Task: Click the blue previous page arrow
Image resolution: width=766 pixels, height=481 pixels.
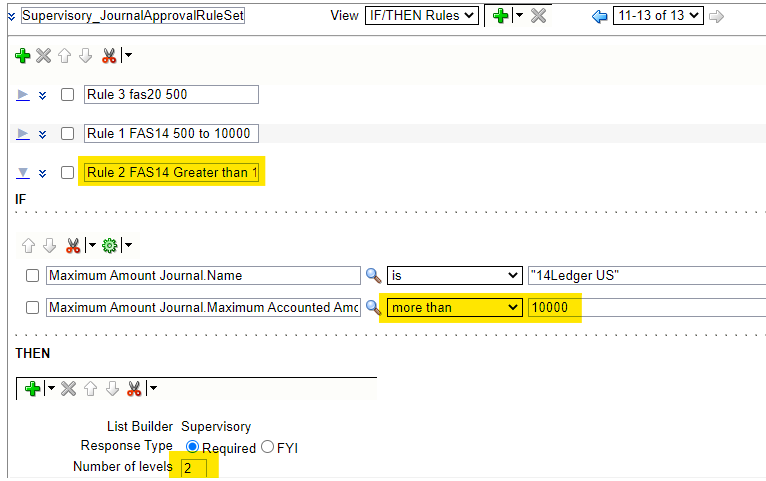Action: pyautogui.click(x=599, y=16)
